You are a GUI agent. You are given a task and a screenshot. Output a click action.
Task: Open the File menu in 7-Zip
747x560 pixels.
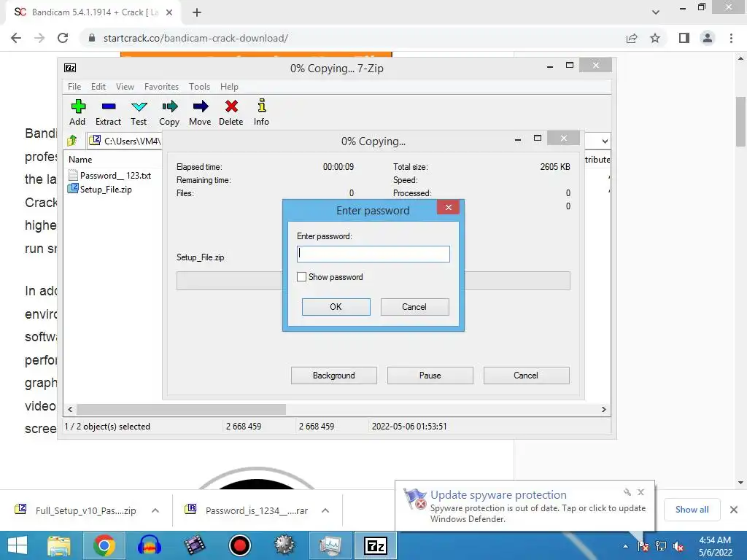(x=74, y=87)
